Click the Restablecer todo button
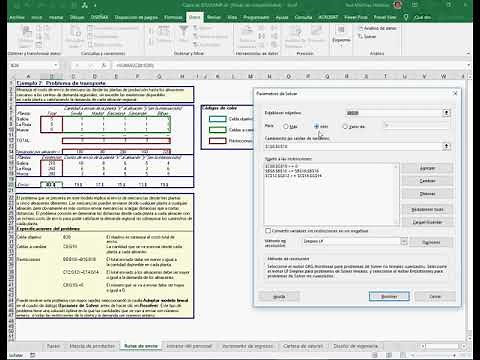This screenshot has height=360, width=480. coord(427,209)
